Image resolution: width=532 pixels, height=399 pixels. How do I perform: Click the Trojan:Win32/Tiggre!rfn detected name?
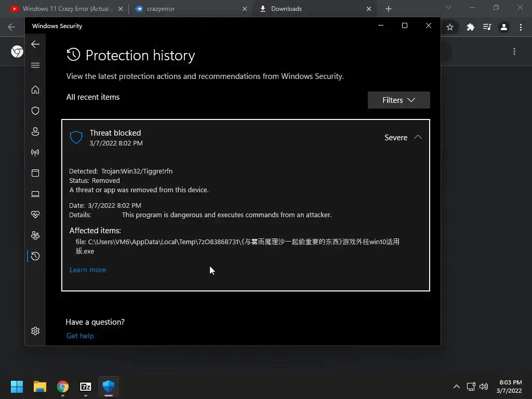tap(137, 171)
